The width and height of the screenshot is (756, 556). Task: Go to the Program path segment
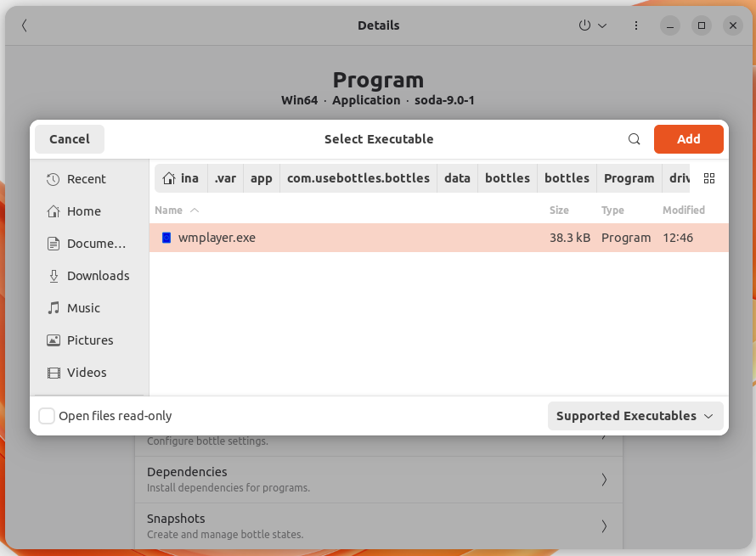click(629, 178)
